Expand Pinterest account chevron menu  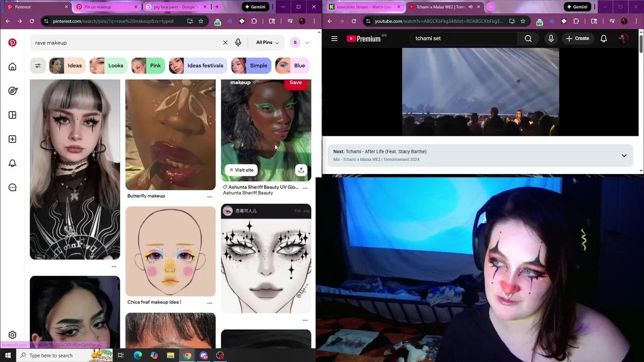coord(307,43)
